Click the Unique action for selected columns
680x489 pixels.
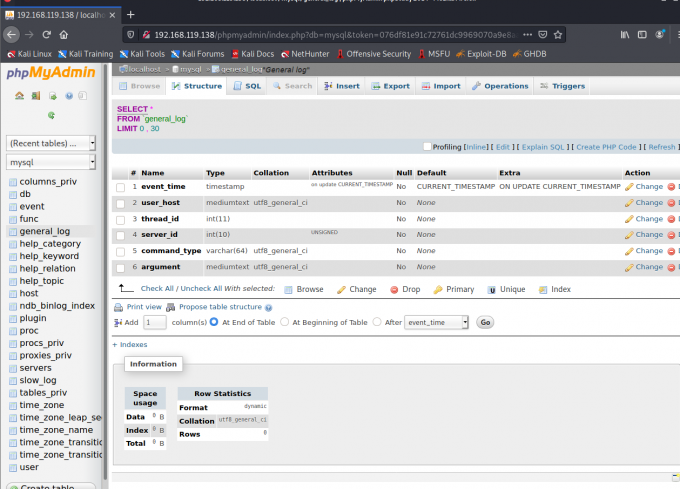[x=506, y=289]
